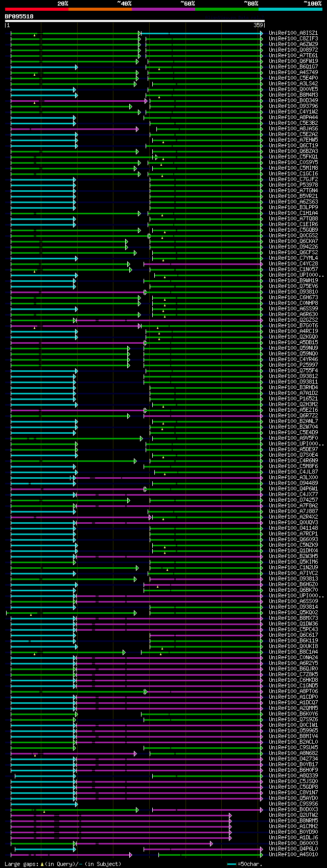Click the last hit UniRef100_A4S010
Image resolution: width=327 pixels, height=868 pixels.
(293, 854)
